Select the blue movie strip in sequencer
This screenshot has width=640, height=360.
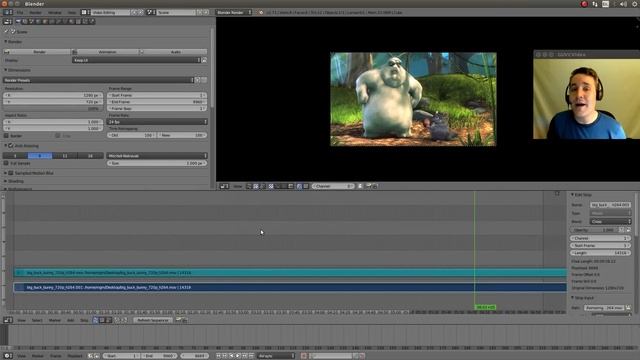(290, 287)
